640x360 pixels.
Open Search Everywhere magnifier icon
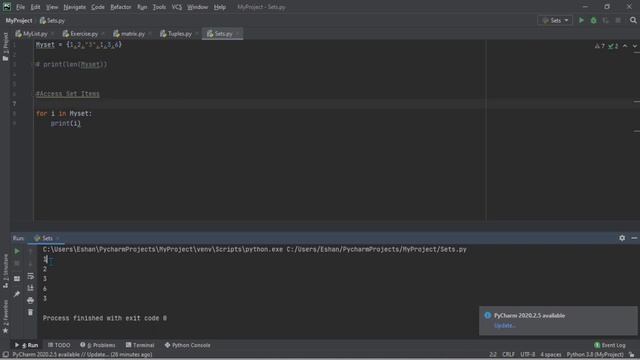pyautogui.click(x=633, y=20)
